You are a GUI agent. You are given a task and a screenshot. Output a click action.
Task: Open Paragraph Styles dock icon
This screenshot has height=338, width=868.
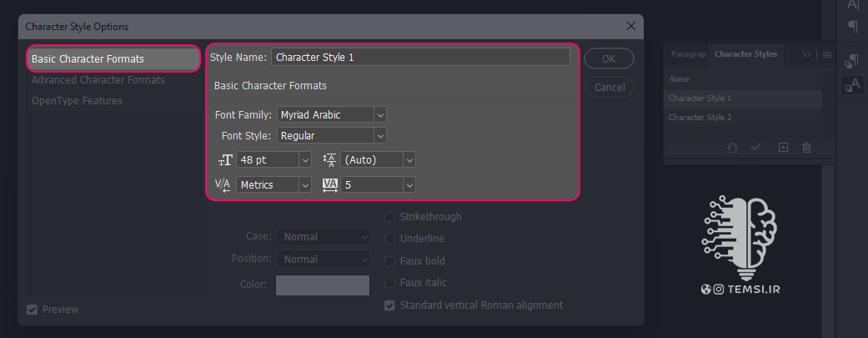pos(852,62)
